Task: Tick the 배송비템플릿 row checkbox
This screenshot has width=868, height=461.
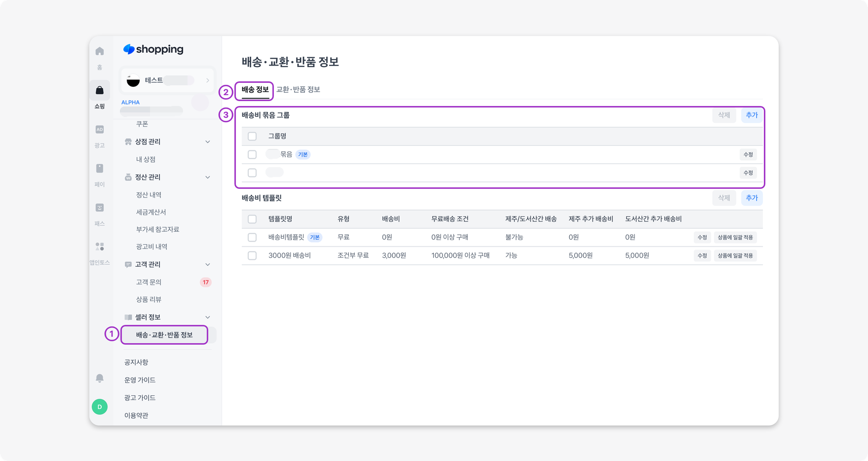Action: (x=252, y=238)
